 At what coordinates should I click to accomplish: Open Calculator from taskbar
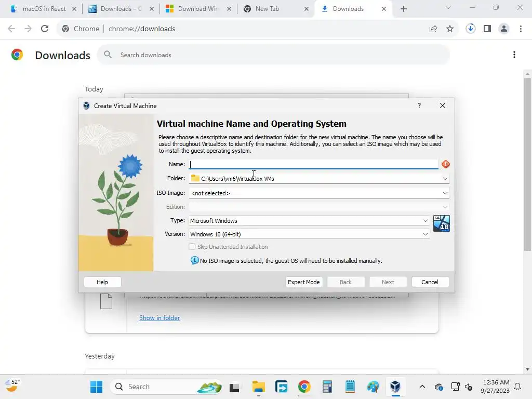[x=327, y=387]
